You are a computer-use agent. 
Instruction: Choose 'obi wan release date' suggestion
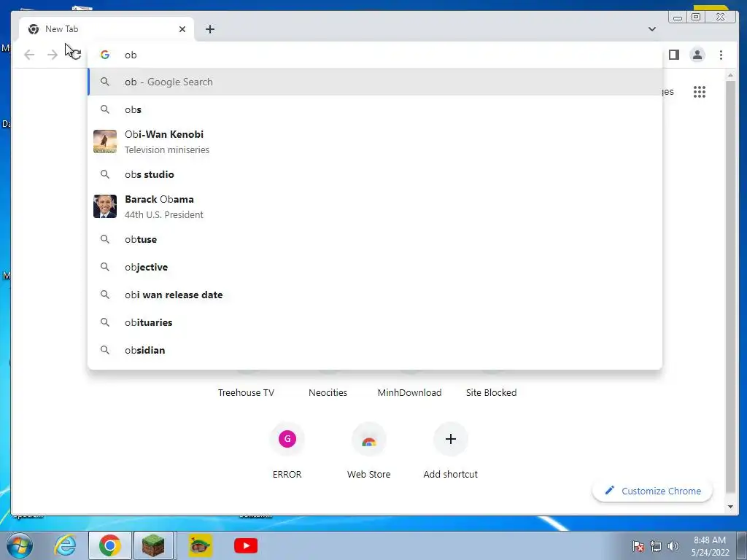point(375,295)
